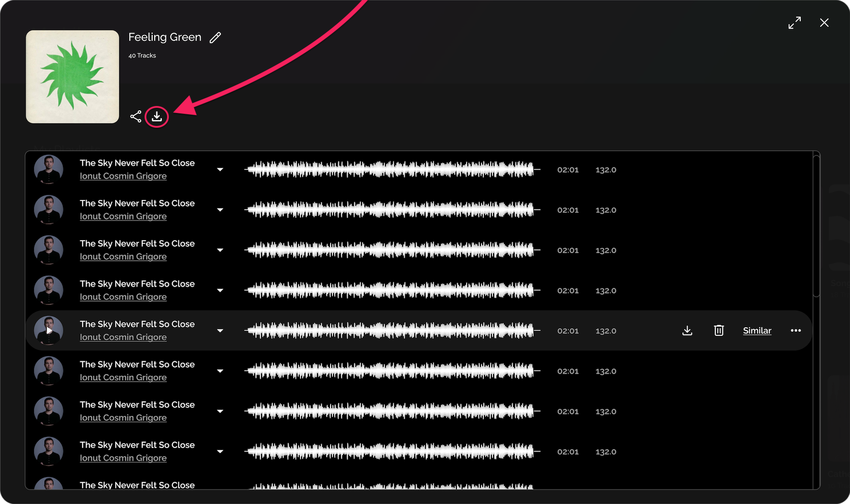Click the download icon on highlighted track

(687, 330)
